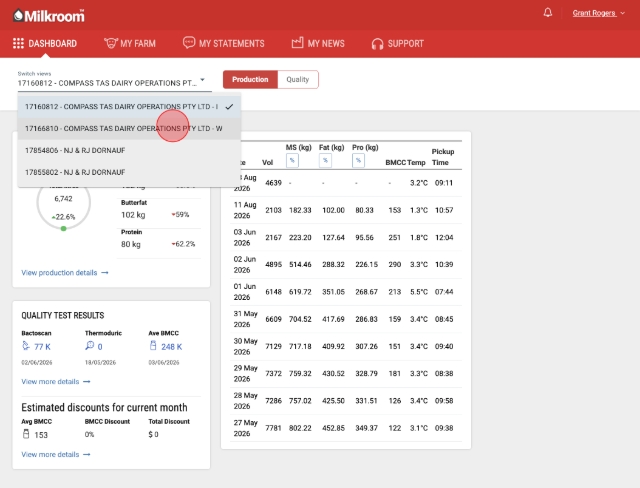This screenshot has width=640, height=488.
Task: Choose 17855802 - NJ & RJ Dornauf
Action: 129,172
